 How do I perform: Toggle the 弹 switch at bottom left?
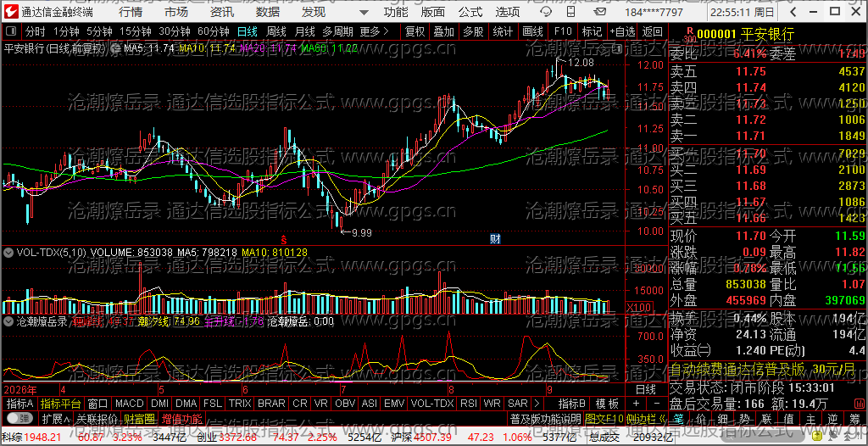tap(19, 418)
